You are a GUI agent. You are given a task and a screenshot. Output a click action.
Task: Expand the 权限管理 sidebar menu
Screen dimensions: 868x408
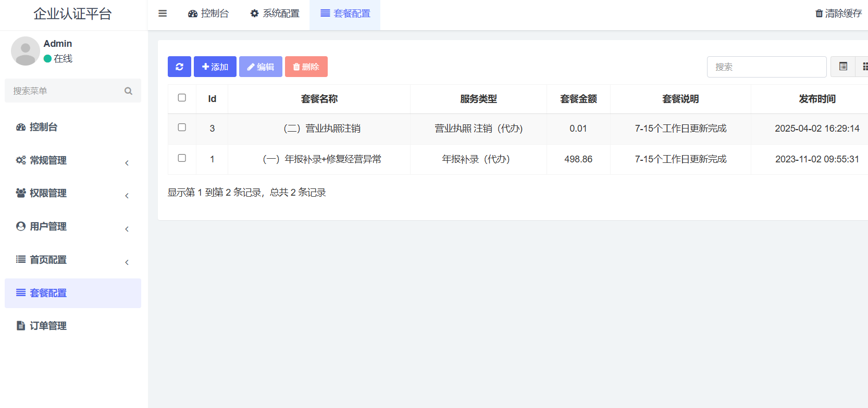click(x=48, y=193)
